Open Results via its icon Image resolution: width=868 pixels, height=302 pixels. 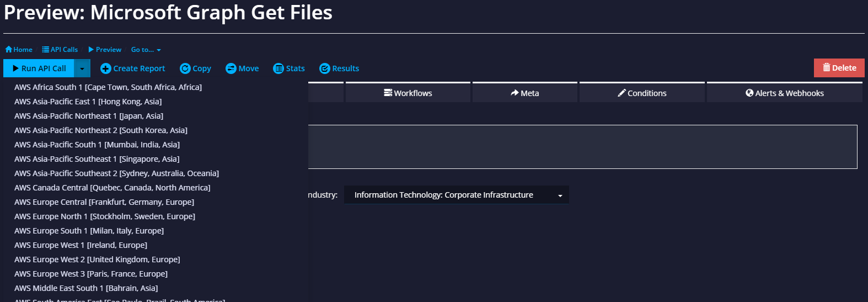click(325, 68)
